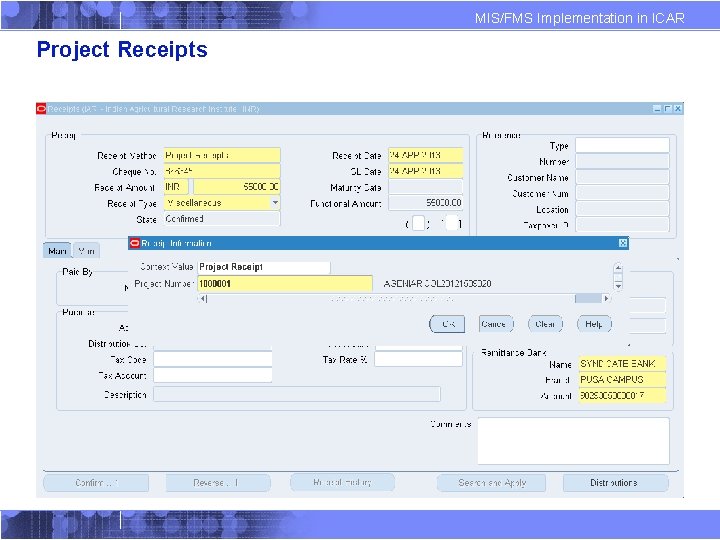Click right arrow of horizontal scrollbar
Viewport: 720px width, 540px height.
tap(607, 298)
